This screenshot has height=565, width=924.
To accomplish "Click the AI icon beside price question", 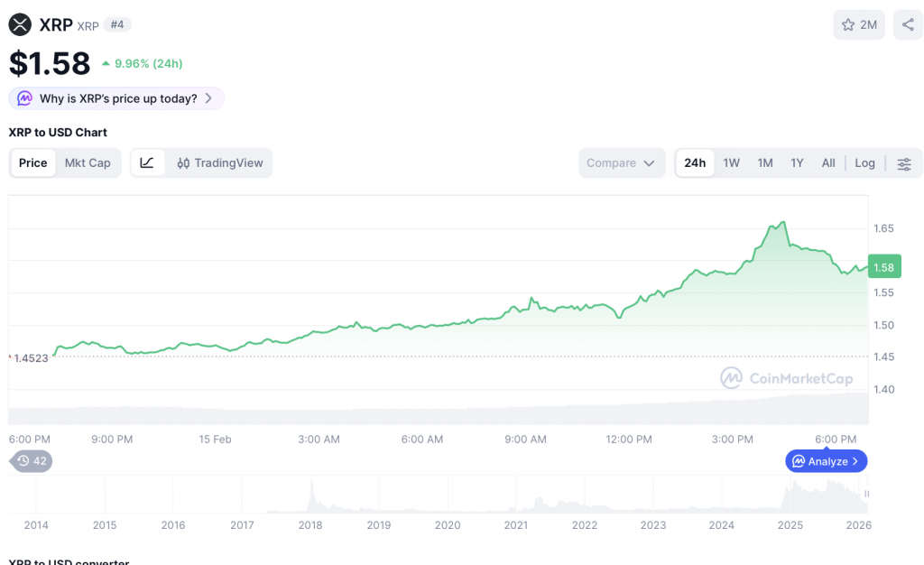I will click(24, 98).
